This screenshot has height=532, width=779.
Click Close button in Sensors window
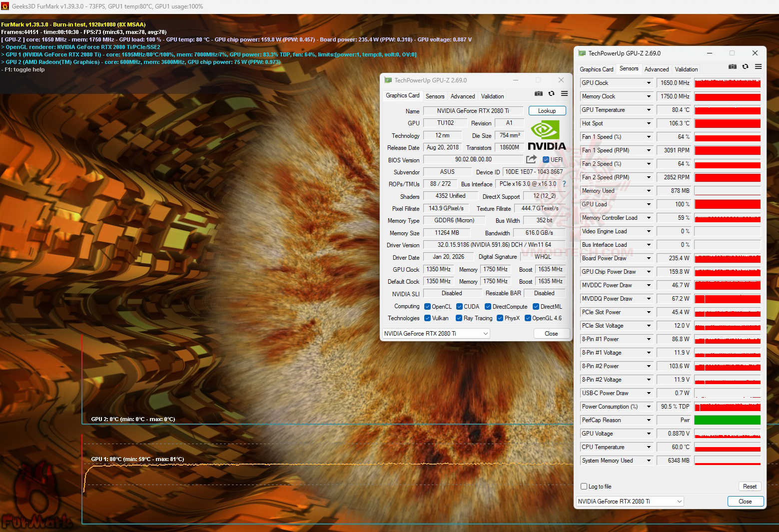pyautogui.click(x=745, y=501)
